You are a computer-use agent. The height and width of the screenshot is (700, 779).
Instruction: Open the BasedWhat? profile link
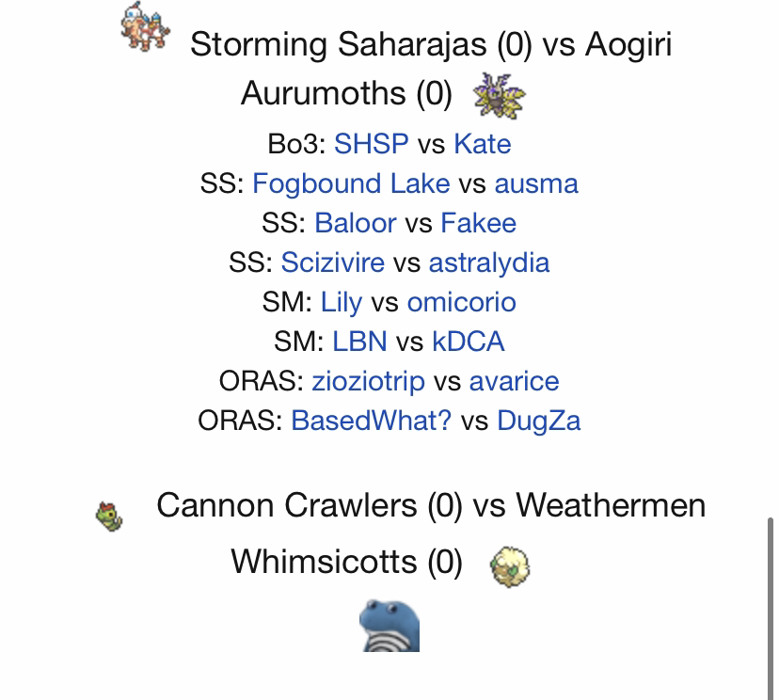pos(371,421)
